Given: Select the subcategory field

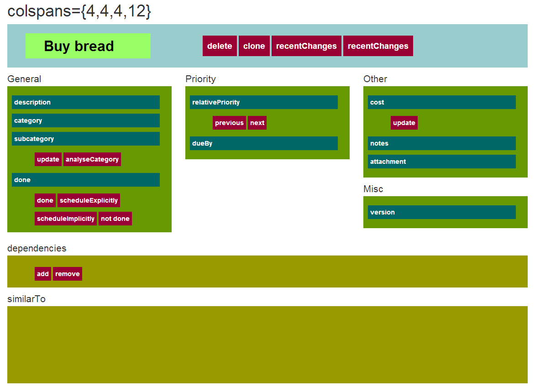Looking at the screenshot, I should click(86, 139).
